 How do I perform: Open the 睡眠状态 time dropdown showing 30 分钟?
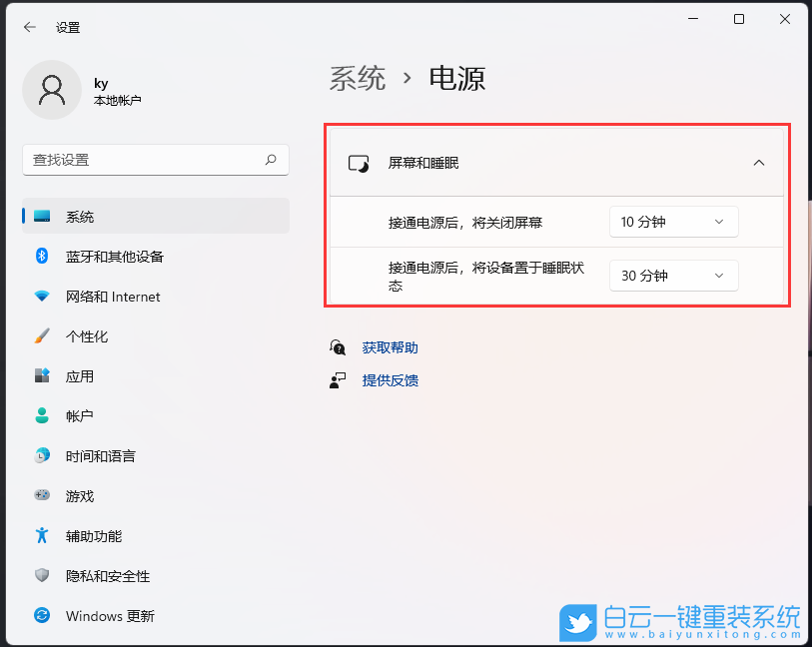click(x=673, y=276)
